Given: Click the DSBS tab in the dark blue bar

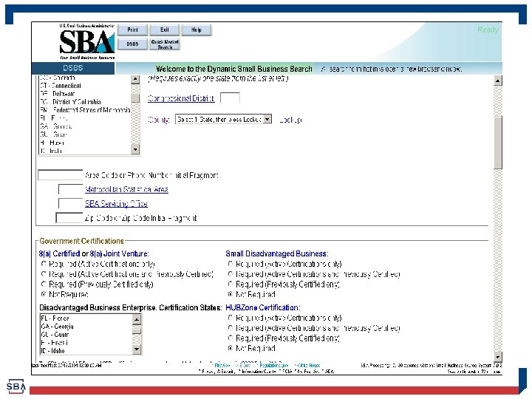Looking at the screenshot, I should click(x=73, y=68).
